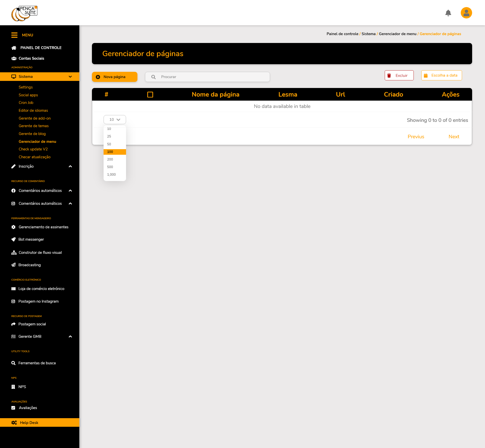Open Editor de idiomas submenu item
This screenshot has width=485, height=448.
pyautogui.click(x=33, y=110)
